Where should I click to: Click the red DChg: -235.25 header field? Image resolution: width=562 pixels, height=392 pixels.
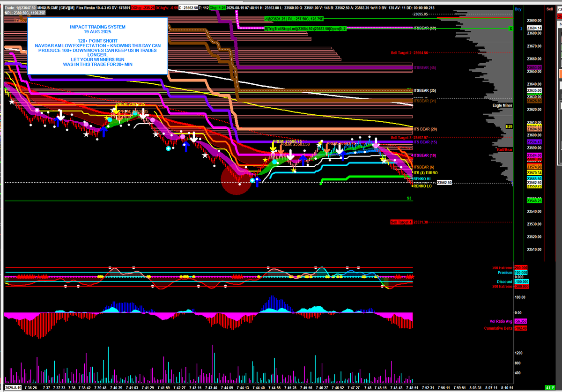tap(143, 9)
